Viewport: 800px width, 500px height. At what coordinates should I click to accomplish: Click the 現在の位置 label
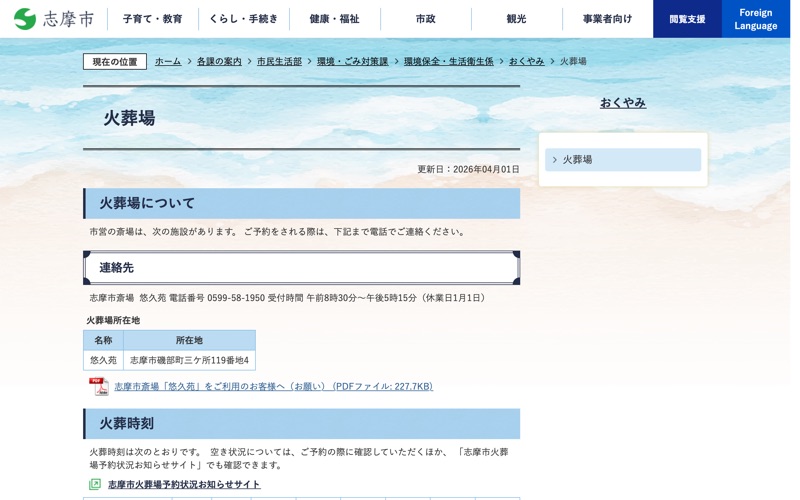(x=115, y=62)
